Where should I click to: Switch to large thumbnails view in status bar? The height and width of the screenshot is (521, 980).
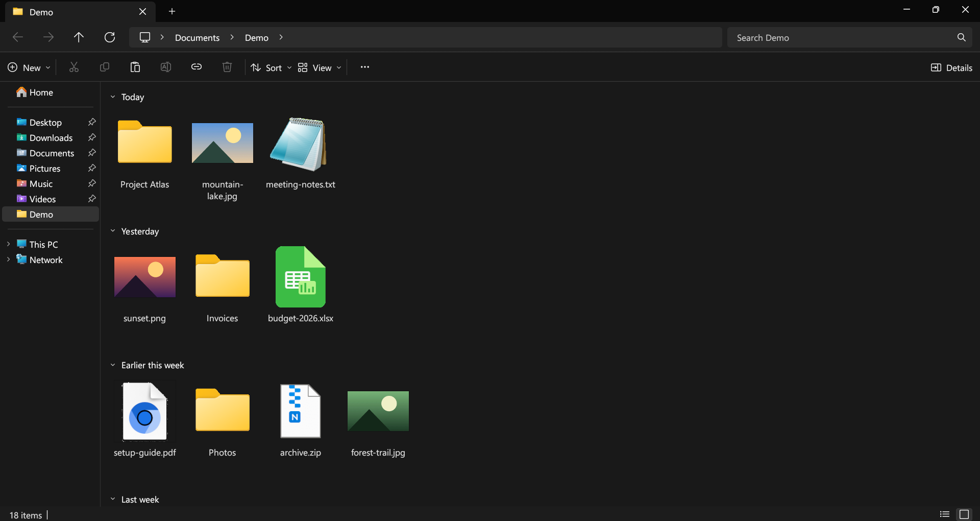(x=964, y=514)
